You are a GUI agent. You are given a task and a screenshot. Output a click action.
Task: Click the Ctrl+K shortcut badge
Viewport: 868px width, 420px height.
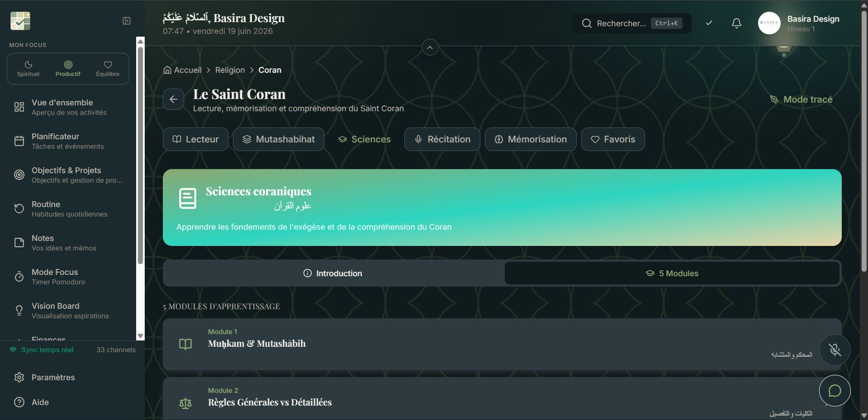point(666,23)
